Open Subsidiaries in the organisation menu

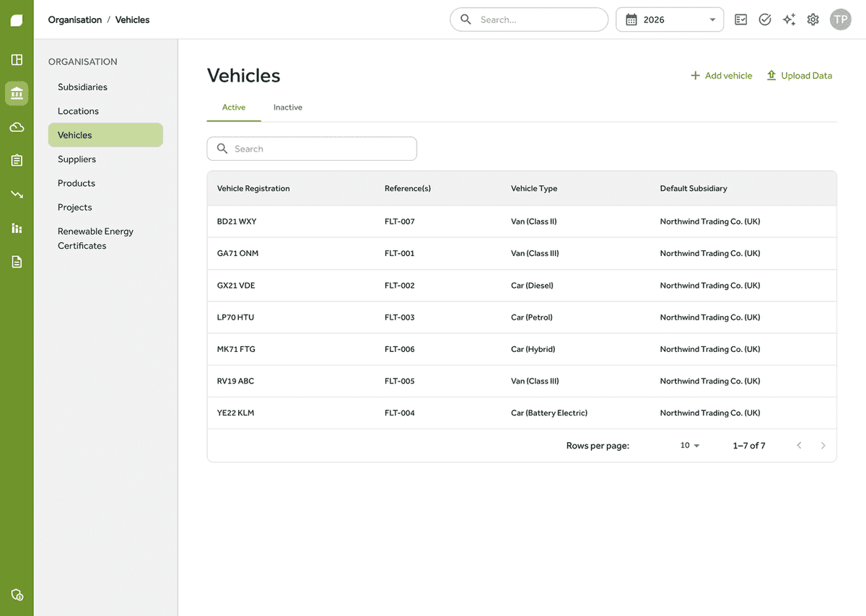[105, 87]
